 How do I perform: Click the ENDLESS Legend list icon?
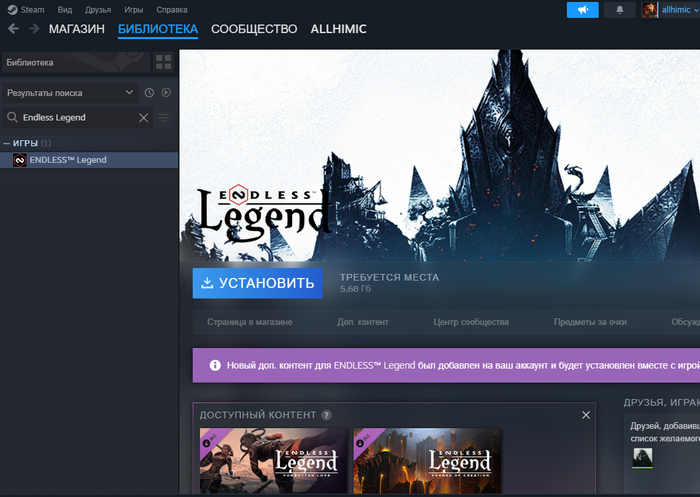[20, 160]
